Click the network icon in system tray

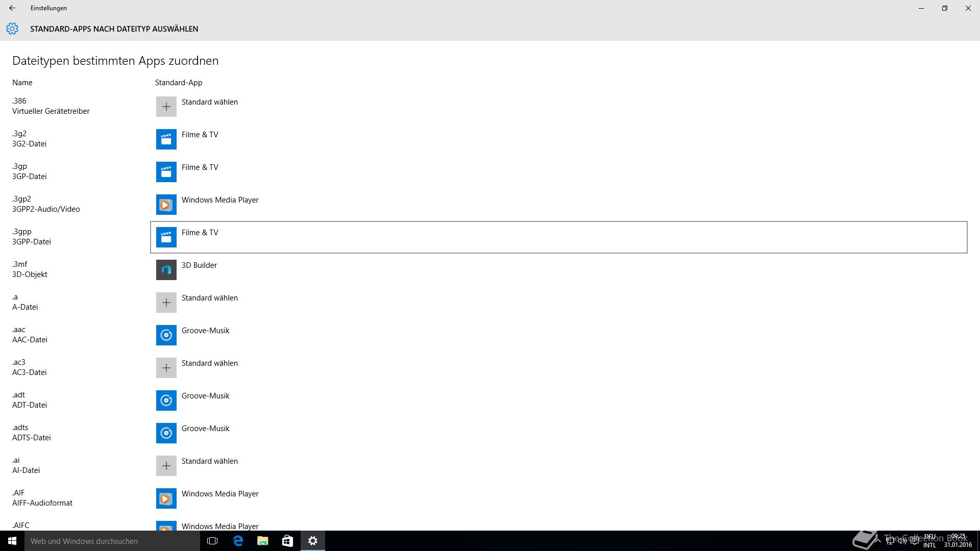pos(890,541)
